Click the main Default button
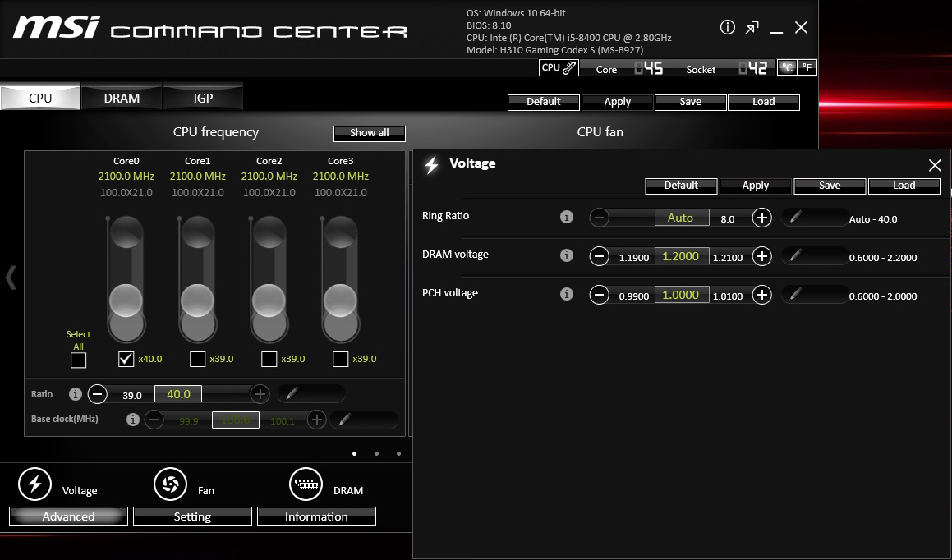Viewport: 952px width, 560px height. (x=544, y=102)
